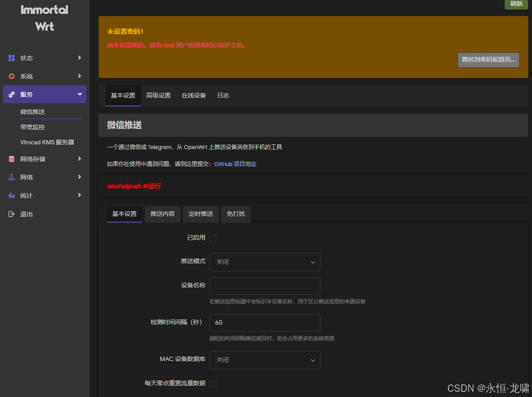Expand the 状态 menu chevron
The height and width of the screenshot is (397, 532).
point(79,58)
